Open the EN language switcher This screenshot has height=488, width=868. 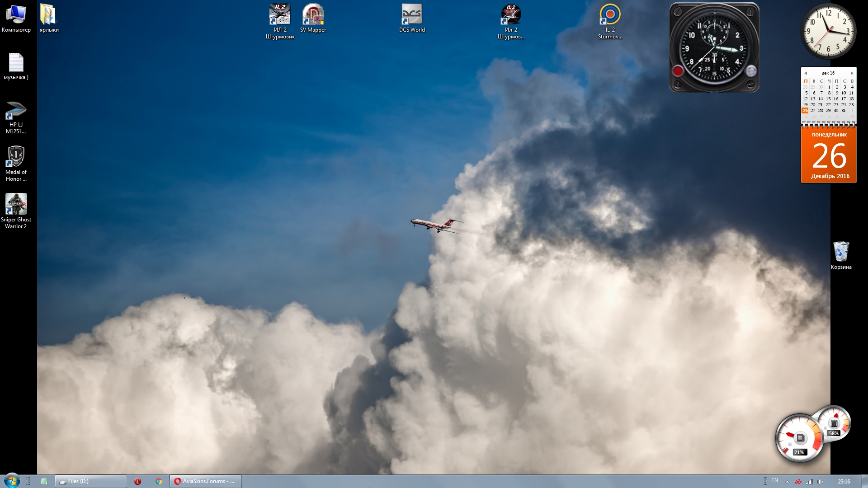coord(774,481)
